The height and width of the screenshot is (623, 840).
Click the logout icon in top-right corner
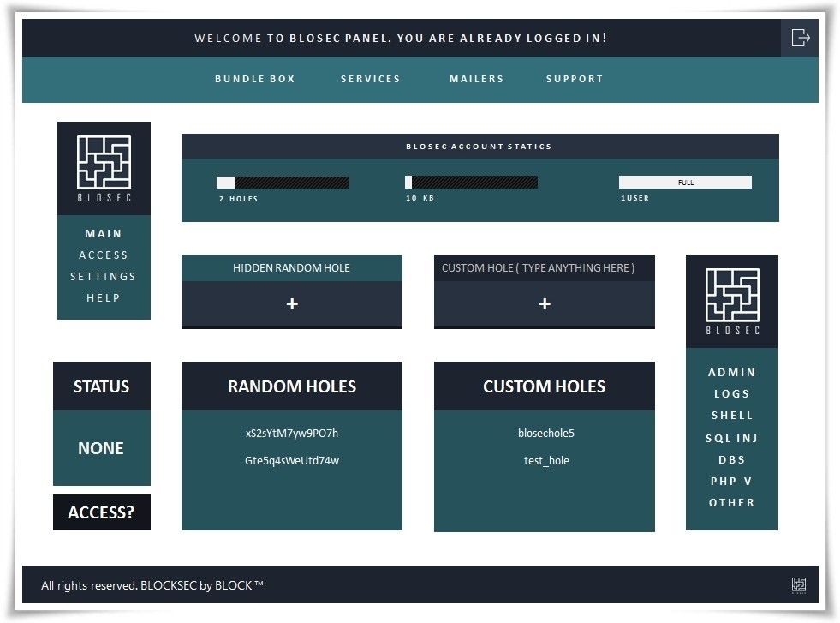(x=800, y=38)
